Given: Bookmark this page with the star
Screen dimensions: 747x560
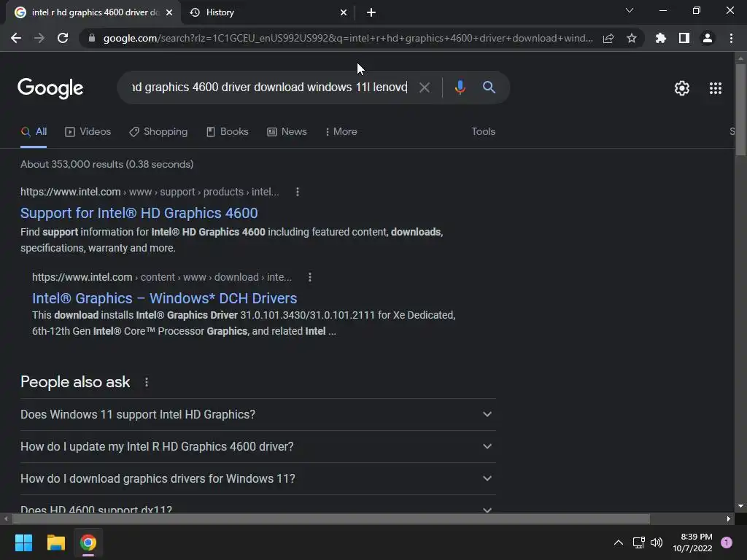Looking at the screenshot, I should [632, 38].
